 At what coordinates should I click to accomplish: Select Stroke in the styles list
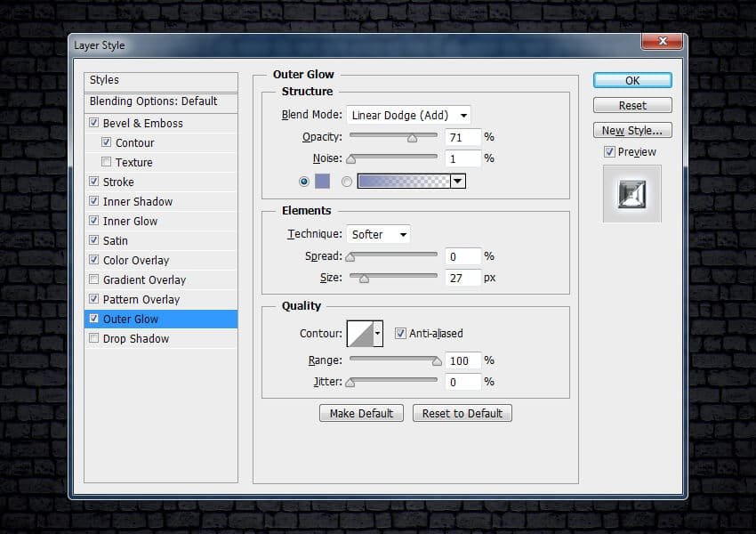[118, 182]
